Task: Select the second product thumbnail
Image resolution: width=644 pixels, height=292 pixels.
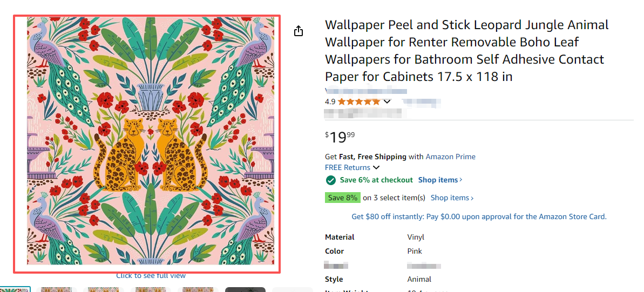Action: coord(56,289)
